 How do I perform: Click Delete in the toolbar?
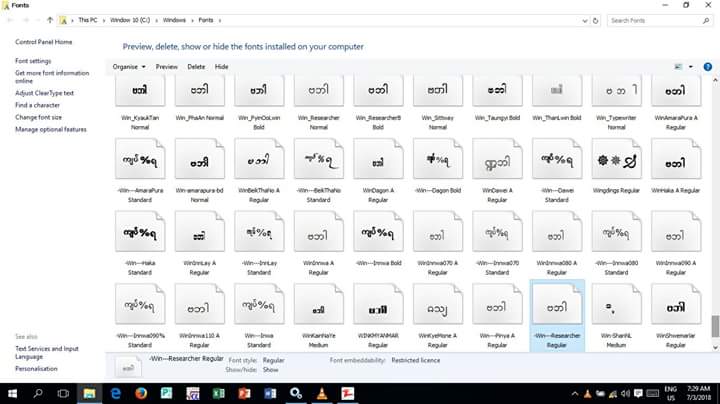point(196,67)
